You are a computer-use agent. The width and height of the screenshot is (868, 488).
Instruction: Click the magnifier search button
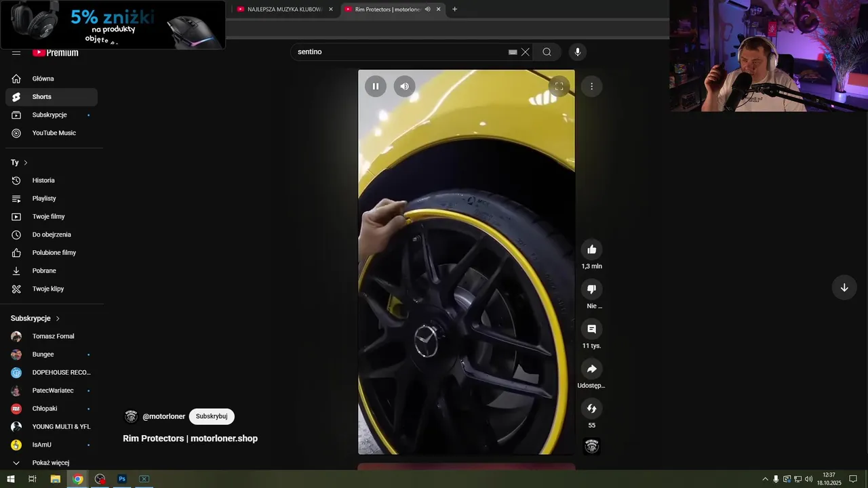coord(547,52)
